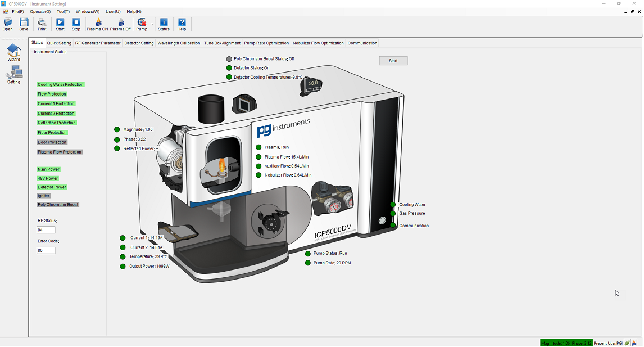Click the Magnitude indicator dot

click(x=117, y=129)
